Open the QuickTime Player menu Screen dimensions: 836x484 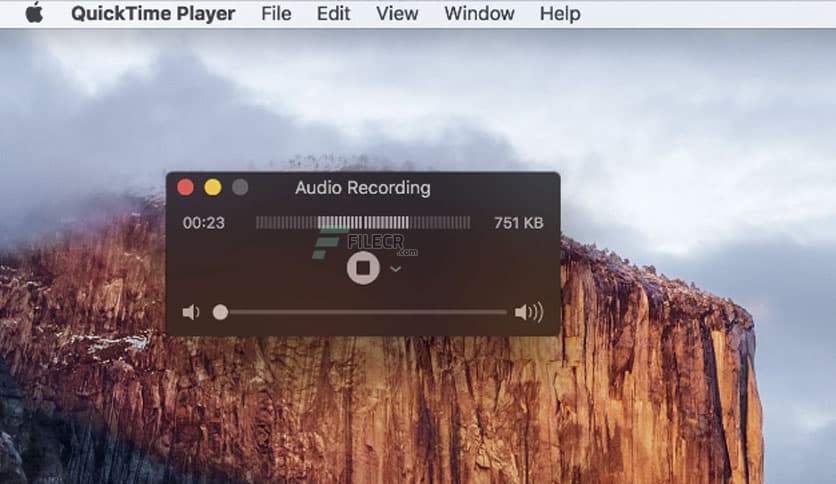tap(153, 13)
